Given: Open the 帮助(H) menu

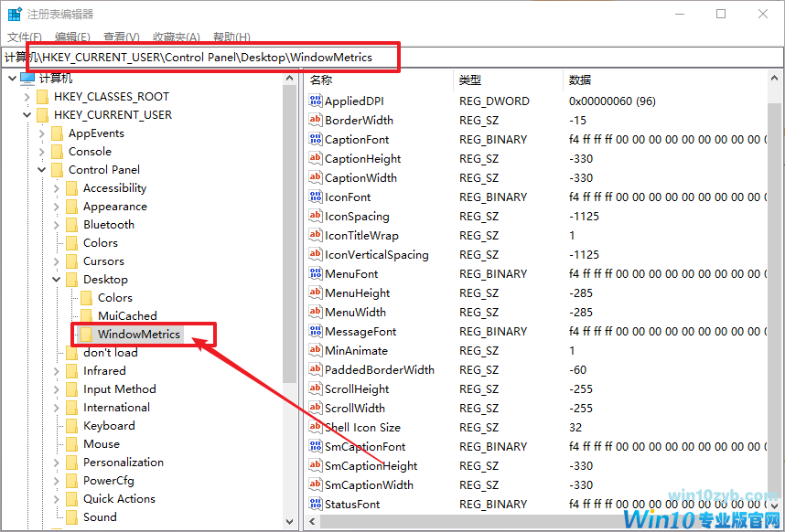Looking at the screenshot, I should (x=231, y=37).
